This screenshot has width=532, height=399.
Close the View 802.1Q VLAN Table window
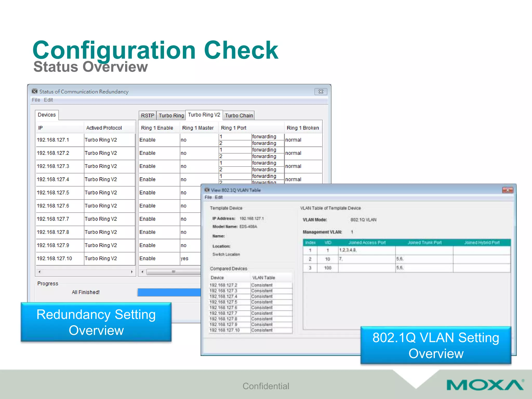point(508,190)
